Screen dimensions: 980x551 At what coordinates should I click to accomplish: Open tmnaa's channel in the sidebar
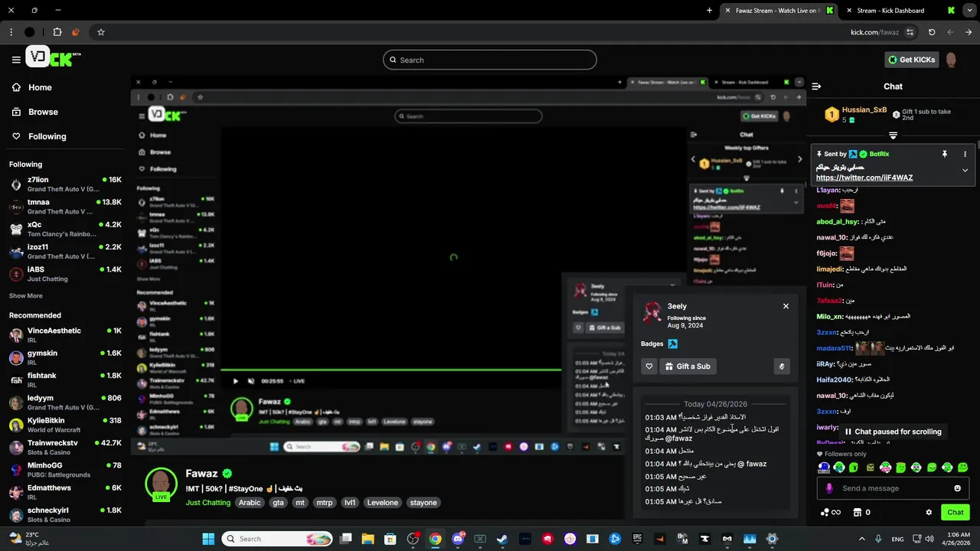point(65,207)
